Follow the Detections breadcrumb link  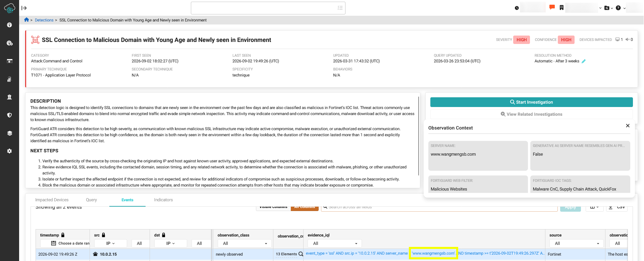[44, 20]
